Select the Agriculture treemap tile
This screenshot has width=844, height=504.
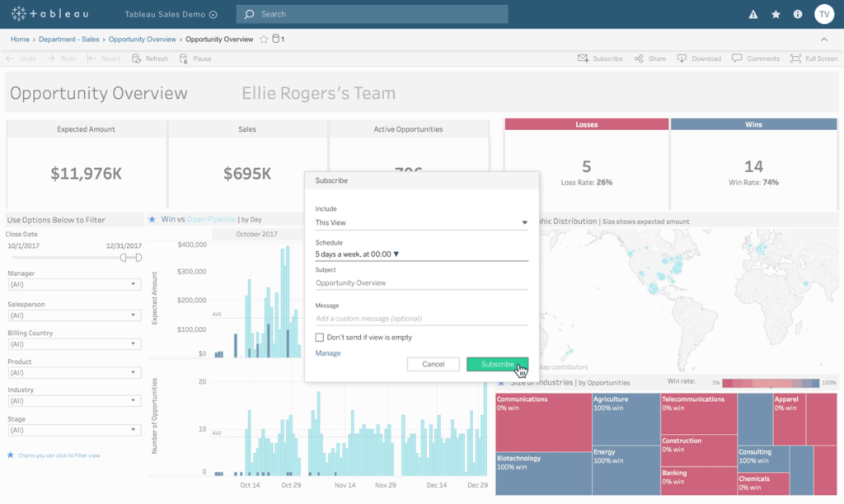point(626,419)
